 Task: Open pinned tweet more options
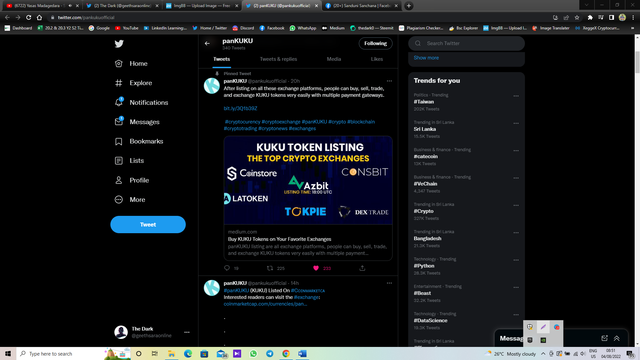[x=389, y=81]
